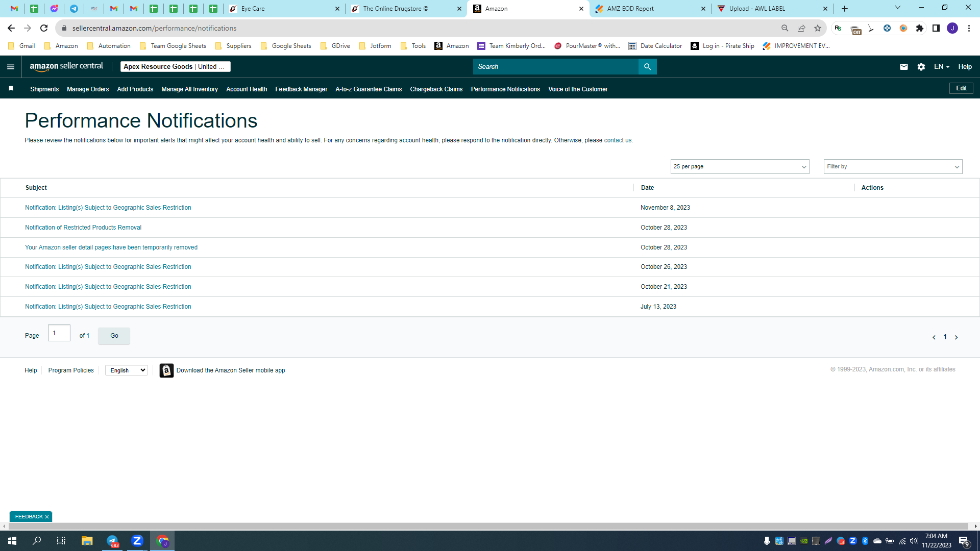The height and width of the screenshot is (551, 980).
Task: Click the Seller Central search field
Action: click(555, 67)
